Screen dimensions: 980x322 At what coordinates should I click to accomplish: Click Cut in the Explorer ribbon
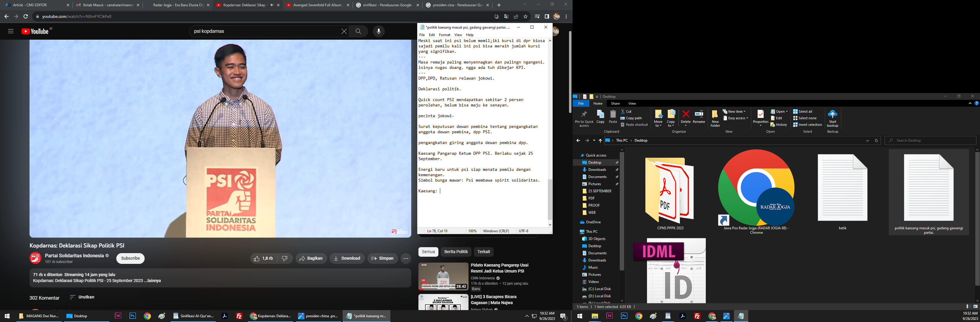click(626, 112)
